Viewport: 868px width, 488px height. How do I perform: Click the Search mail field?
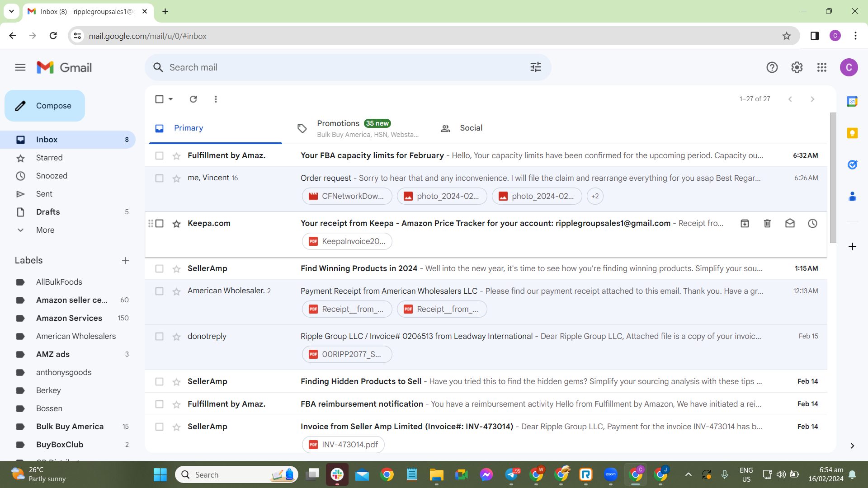[x=348, y=67]
